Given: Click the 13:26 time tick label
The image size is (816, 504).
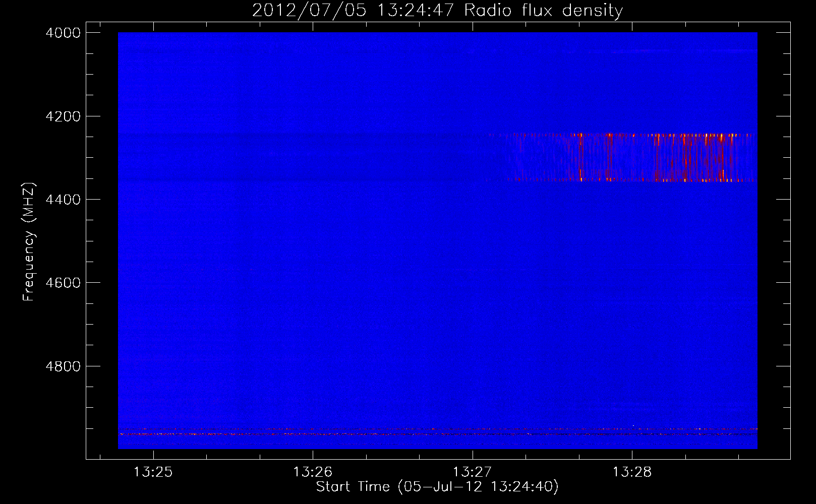Looking at the screenshot, I should pyautogui.click(x=313, y=472).
